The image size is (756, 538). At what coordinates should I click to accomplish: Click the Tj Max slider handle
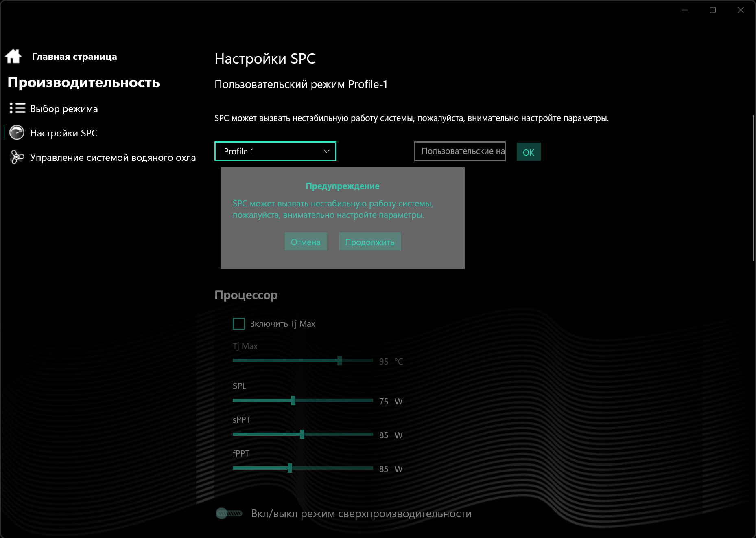point(339,360)
